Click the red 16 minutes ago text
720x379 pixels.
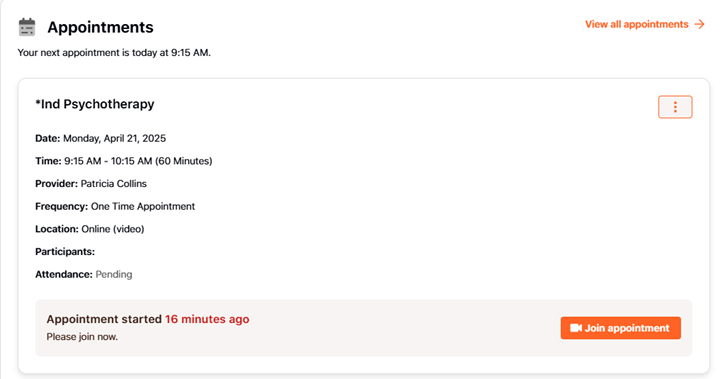tap(207, 319)
